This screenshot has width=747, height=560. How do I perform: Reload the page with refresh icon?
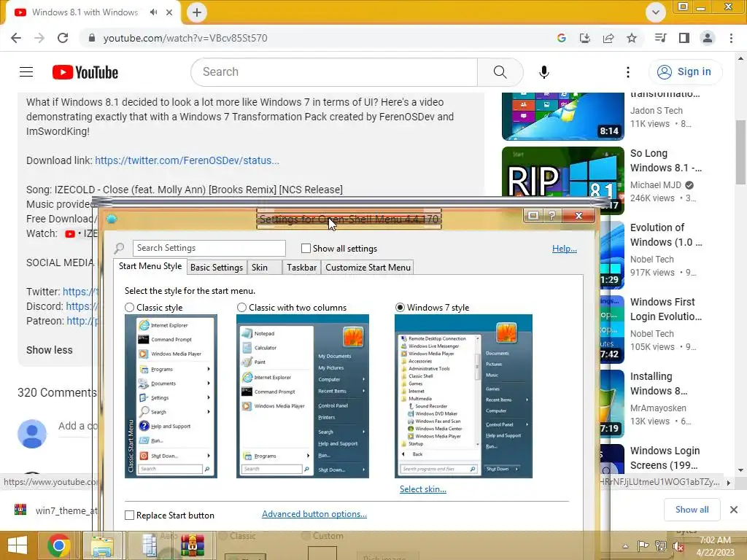tap(63, 38)
